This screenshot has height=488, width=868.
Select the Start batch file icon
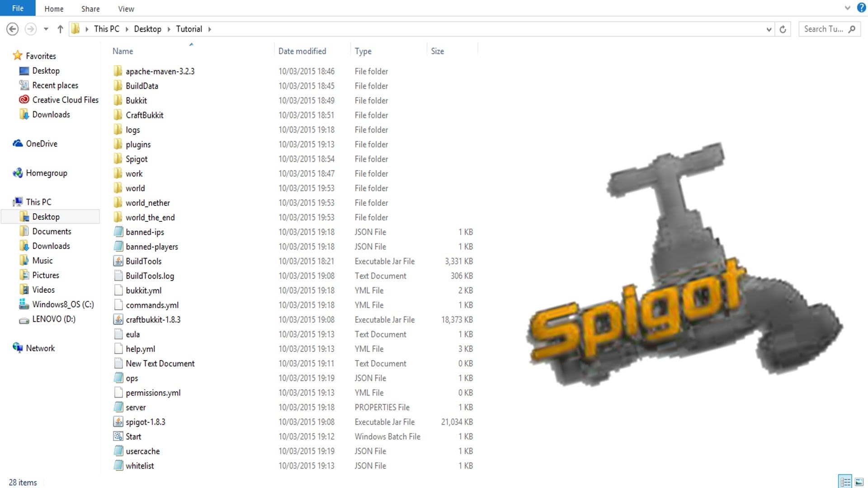[x=118, y=436]
